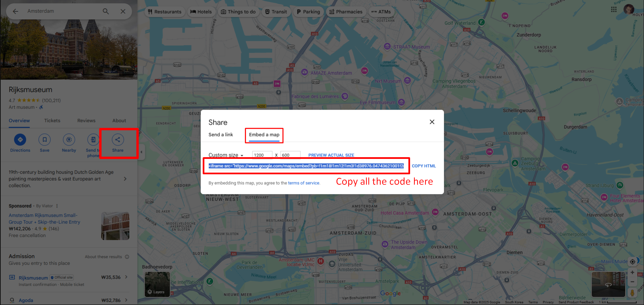
Task: Open the Rijksmuseum header photo
Action: click(x=69, y=49)
